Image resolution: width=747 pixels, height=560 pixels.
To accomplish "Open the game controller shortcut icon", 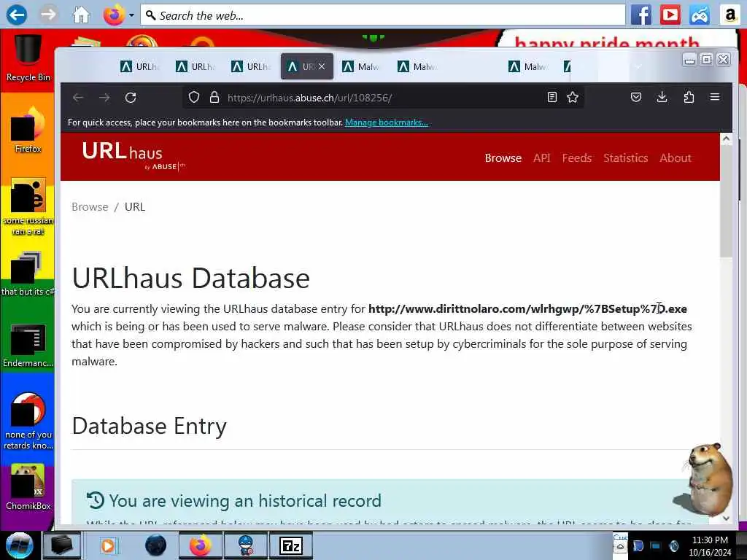I will 699,15.
